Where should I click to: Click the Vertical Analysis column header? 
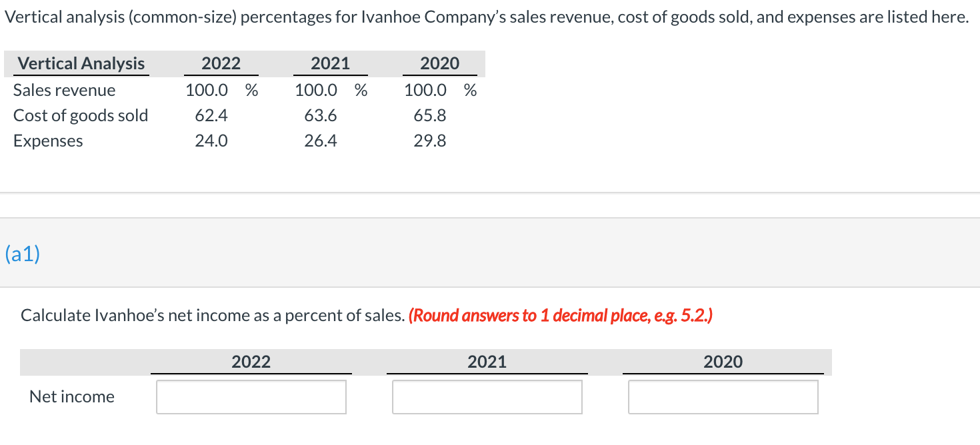point(81,63)
